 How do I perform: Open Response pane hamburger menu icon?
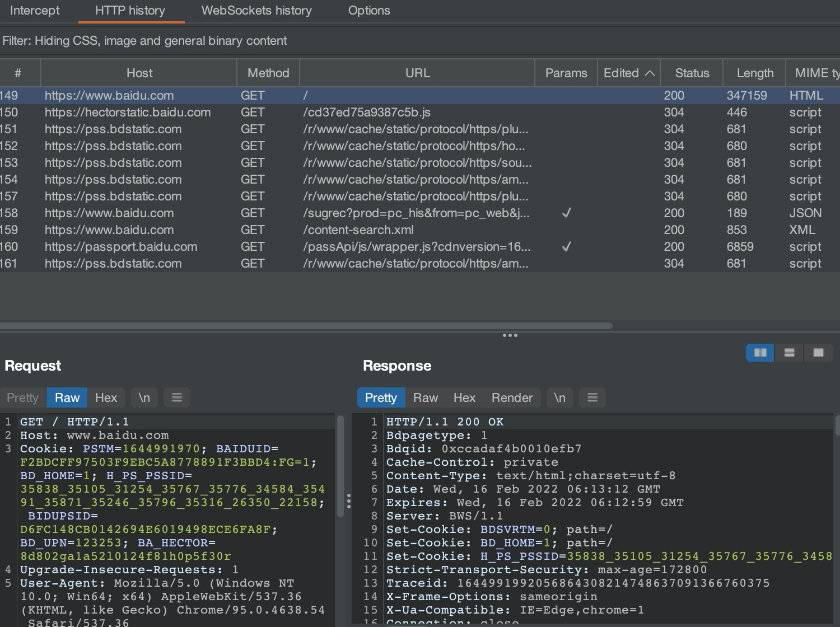click(592, 397)
